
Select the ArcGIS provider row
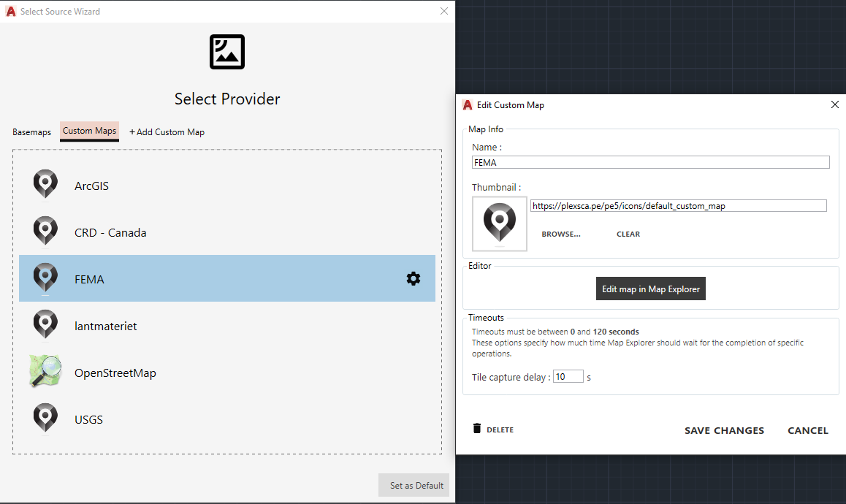tap(227, 185)
